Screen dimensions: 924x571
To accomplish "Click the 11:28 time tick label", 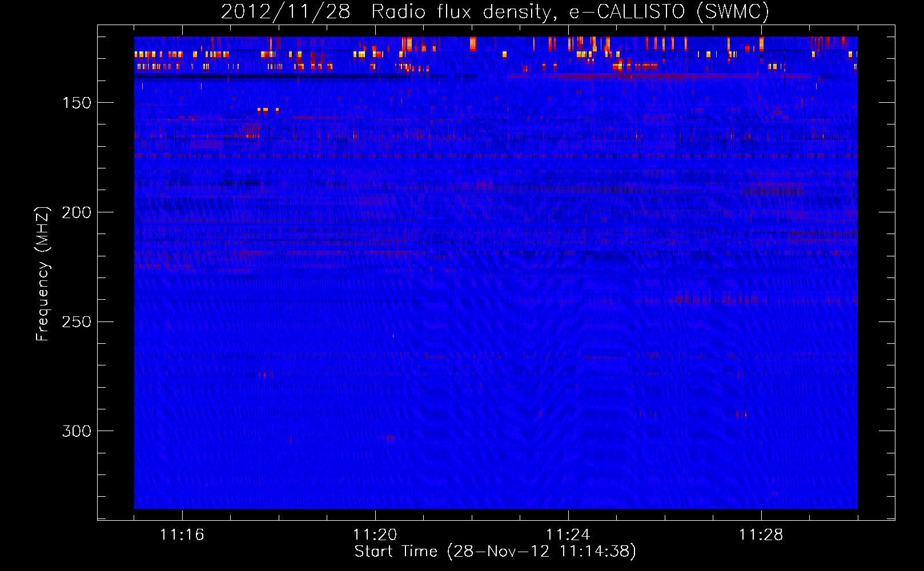I will click(x=761, y=535).
